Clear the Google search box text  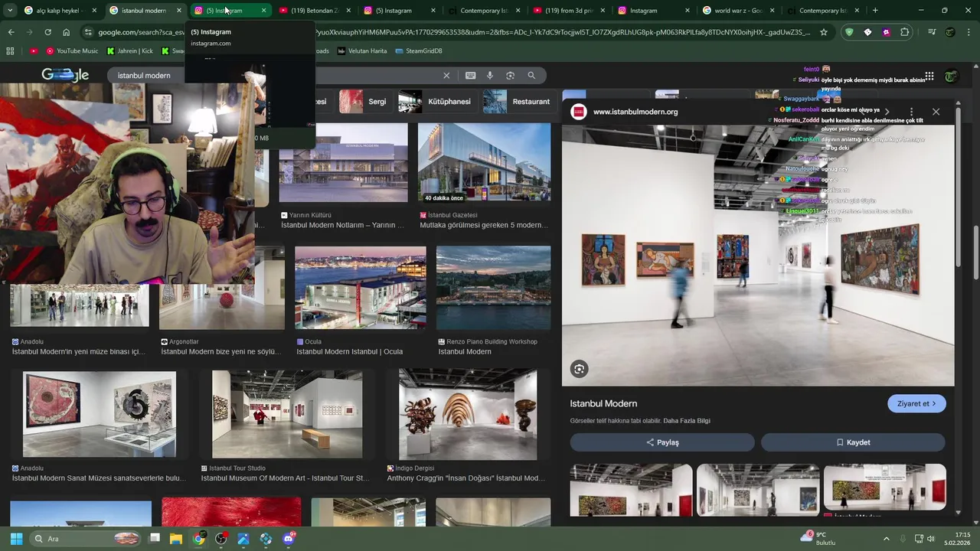point(446,76)
